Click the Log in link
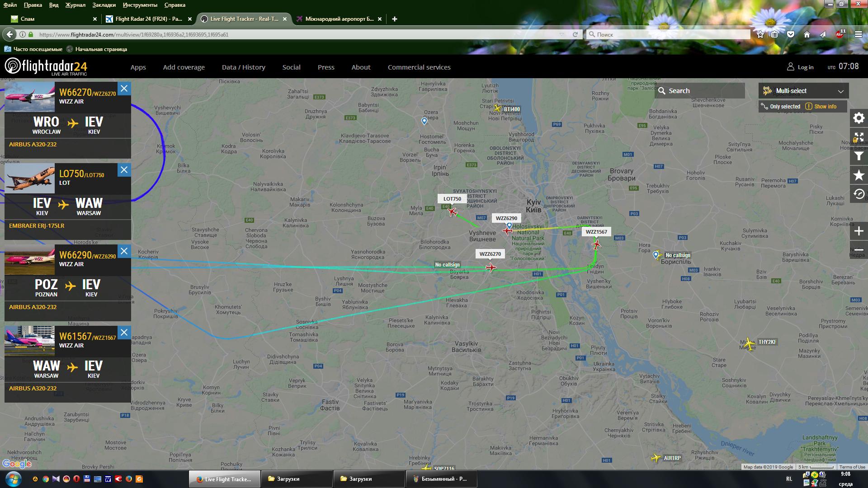The height and width of the screenshot is (488, 868). pos(800,67)
